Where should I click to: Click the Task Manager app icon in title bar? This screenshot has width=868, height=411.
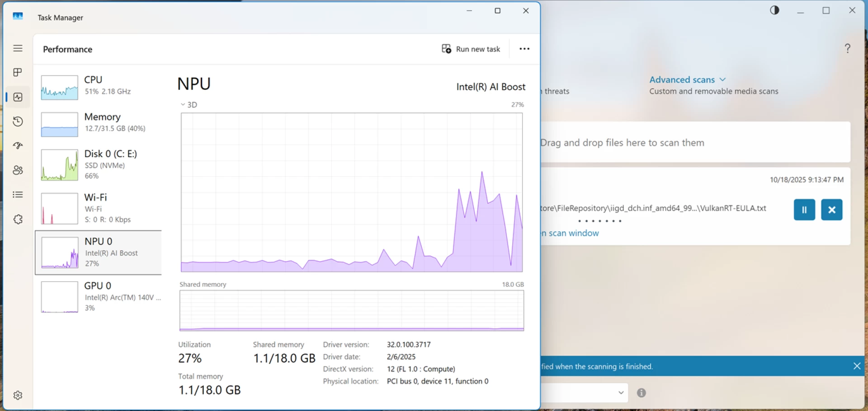point(18,17)
